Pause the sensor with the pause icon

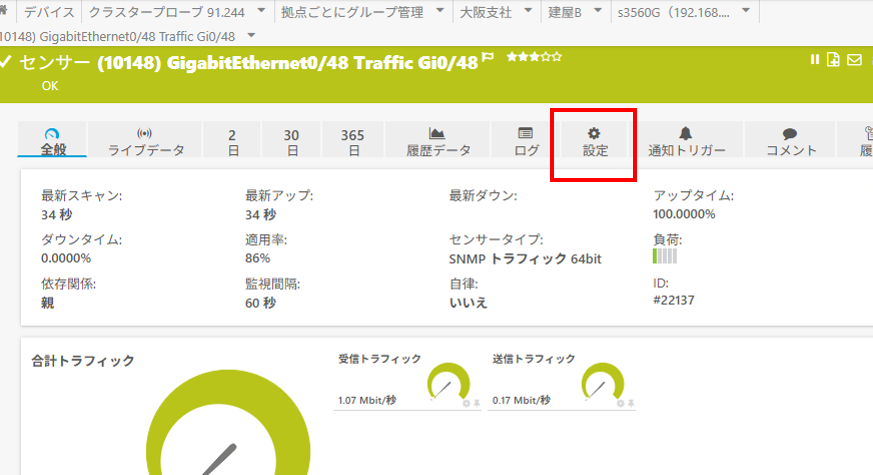tap(815, 60)
